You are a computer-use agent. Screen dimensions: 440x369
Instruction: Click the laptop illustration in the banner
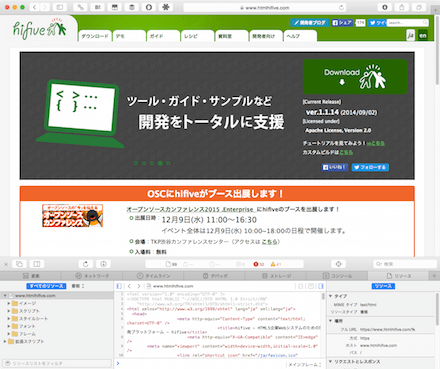tap(80, 114)
